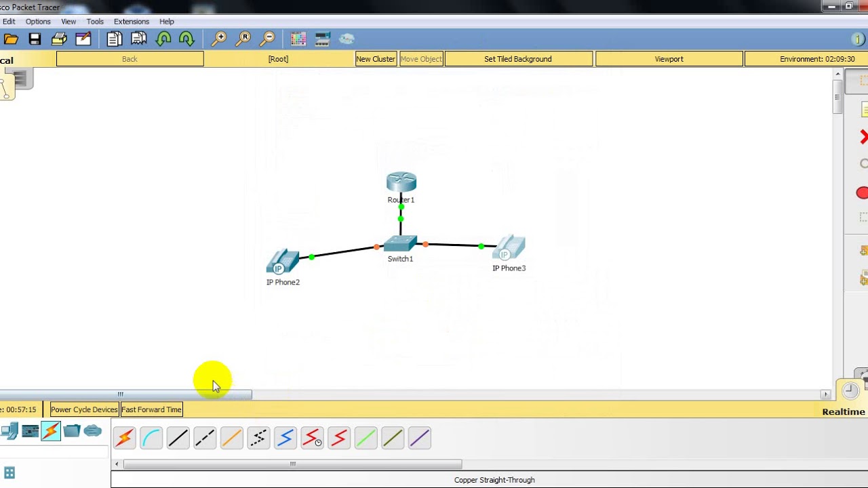Click the IP Phone3 device

(x=509, y=248)
